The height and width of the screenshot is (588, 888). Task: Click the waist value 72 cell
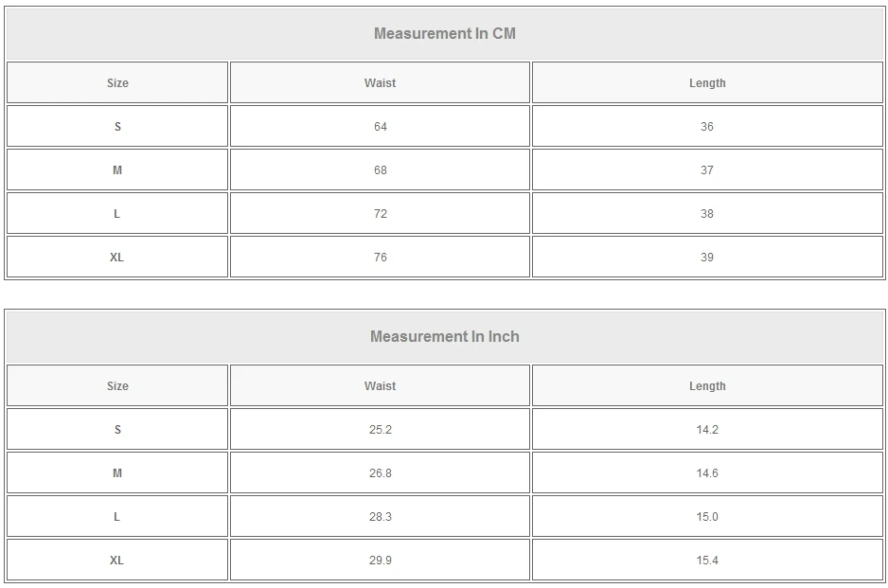pyautogui.click(x=380, y=214)
